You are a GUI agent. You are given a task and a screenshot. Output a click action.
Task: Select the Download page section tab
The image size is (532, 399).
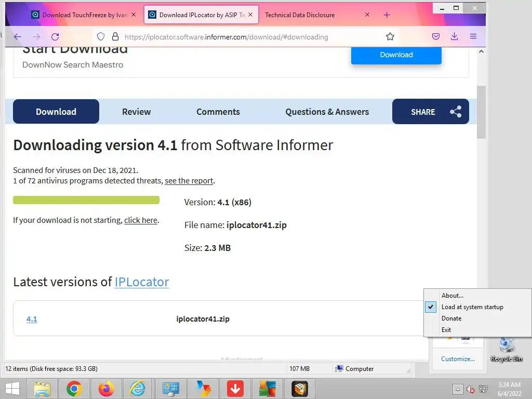point(56,112)
